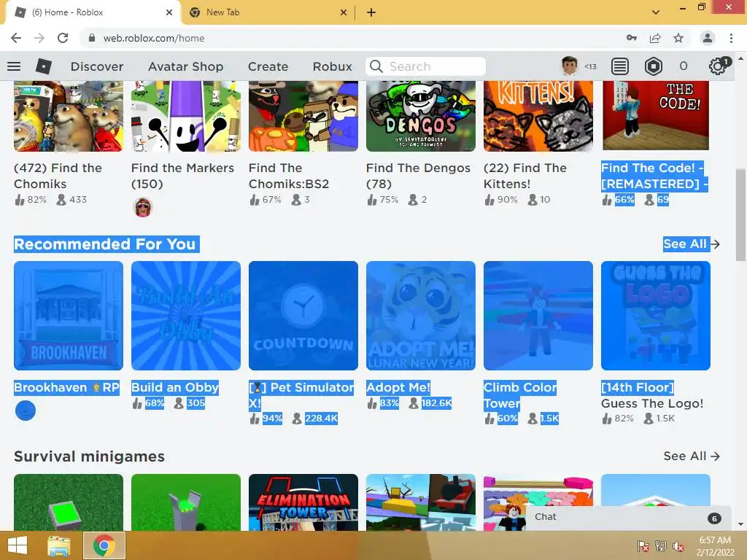The image size is (747, 560).
Task: Open the Brookhaven RP title link
Action: [x=66, y=387]
